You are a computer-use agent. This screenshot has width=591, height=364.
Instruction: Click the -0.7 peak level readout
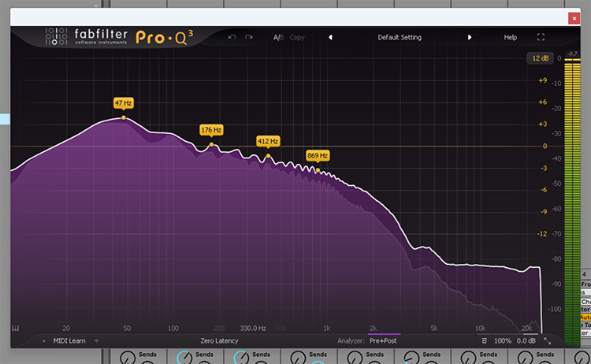pos(573,54)
